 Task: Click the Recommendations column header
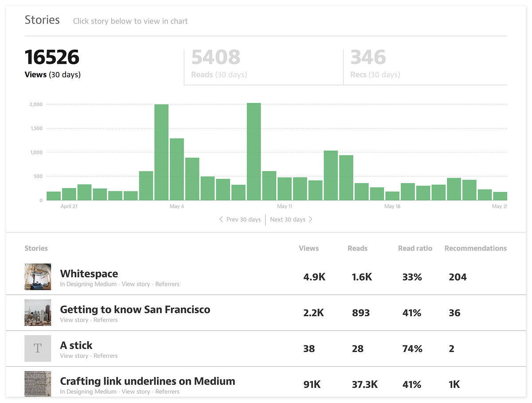(475, 248)
